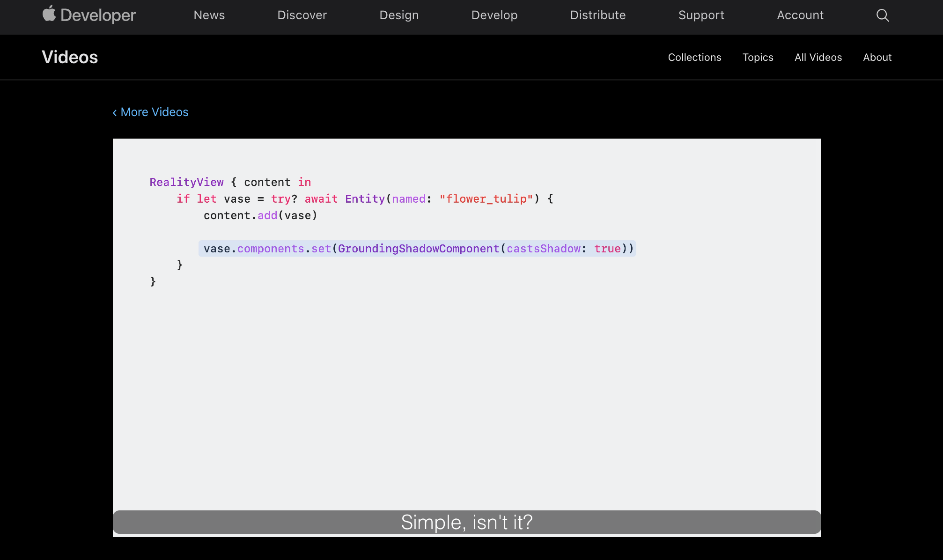943x560 pixels.
Task: Open the Discover menu item
Action: coord(302,15)
